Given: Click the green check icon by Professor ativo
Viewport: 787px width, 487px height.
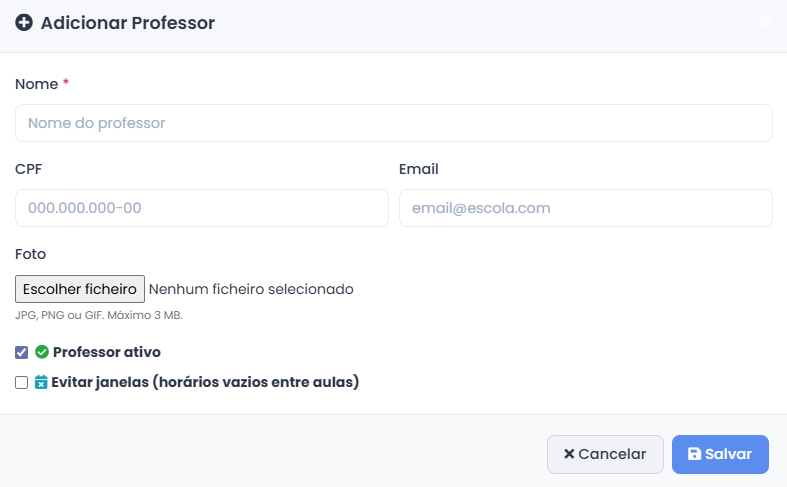Looking at the screenshot, I should pos(42,352).
